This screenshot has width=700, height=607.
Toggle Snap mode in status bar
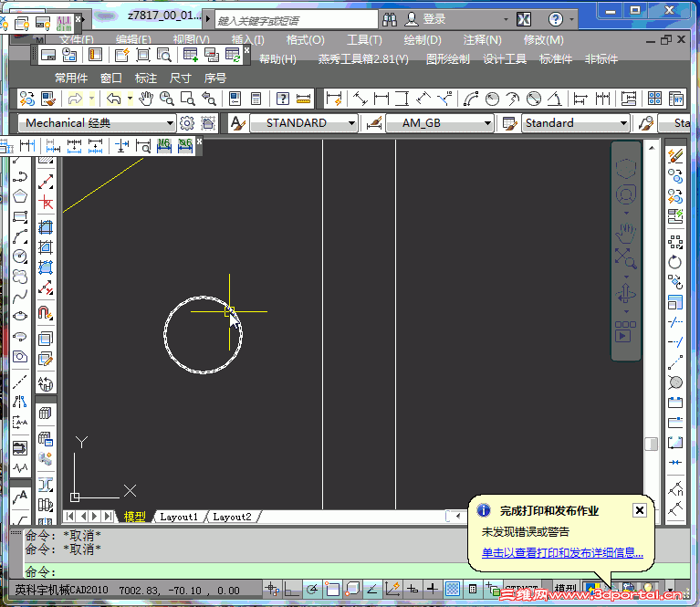(272, 590)
